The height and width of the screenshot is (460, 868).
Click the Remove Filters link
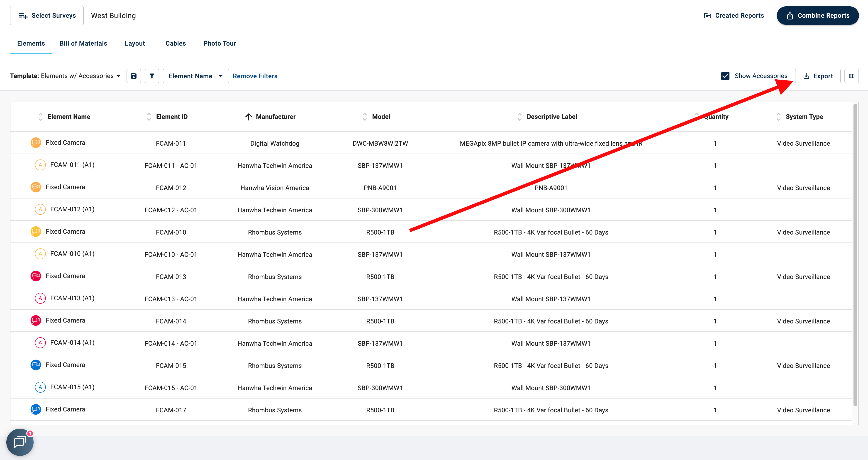(255, 76)
